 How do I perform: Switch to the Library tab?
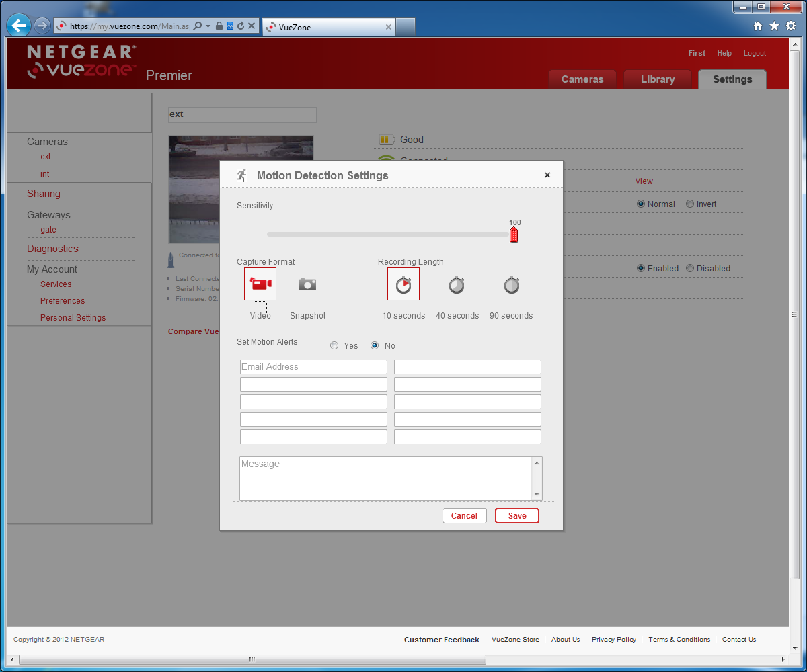(658, 79)
